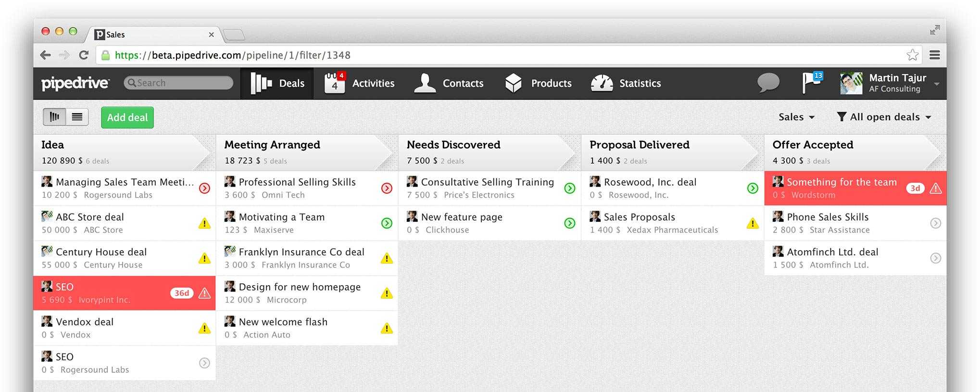Open the Sales pipeline dropdown
980x392 pixels.
[796, 117]
